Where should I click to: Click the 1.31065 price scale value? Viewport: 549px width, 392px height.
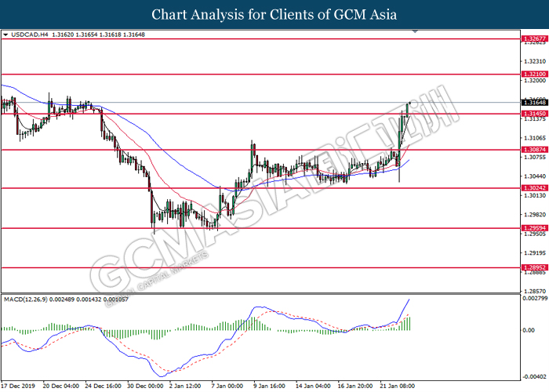point(535,138)
